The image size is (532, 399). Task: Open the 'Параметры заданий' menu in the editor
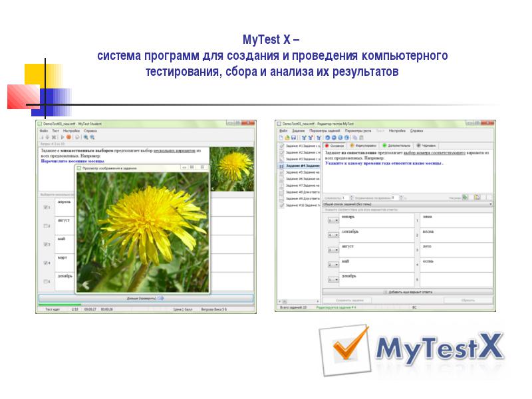[x=325, y=130]
